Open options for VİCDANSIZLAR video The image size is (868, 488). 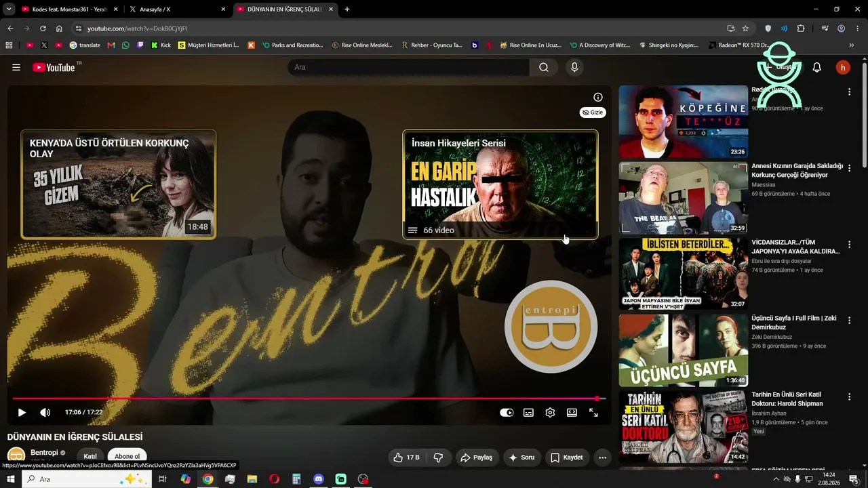(x=849, y=245)
